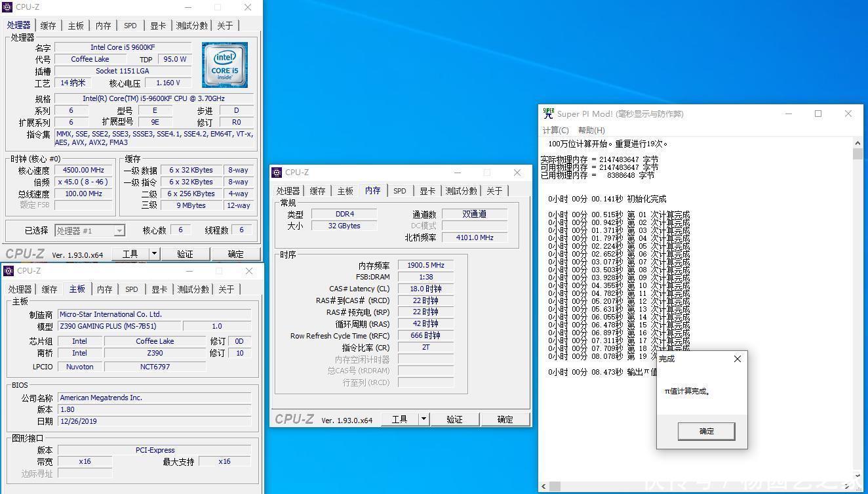Click the 核心电压 1.160 V value
868x494 pixels.
click(x=168, y=83)
